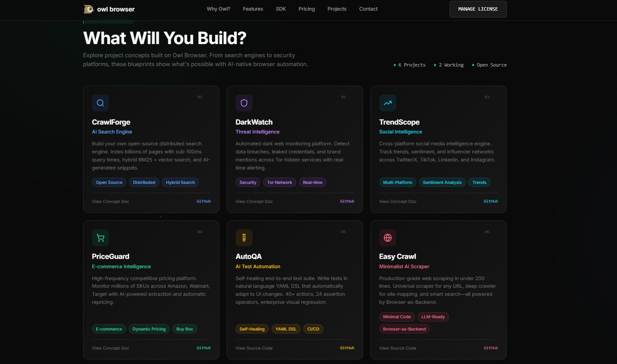Select the CrawlForge magnifying glass icon
617x364 pixels.
pyautogui.click(x=100, y=103)
